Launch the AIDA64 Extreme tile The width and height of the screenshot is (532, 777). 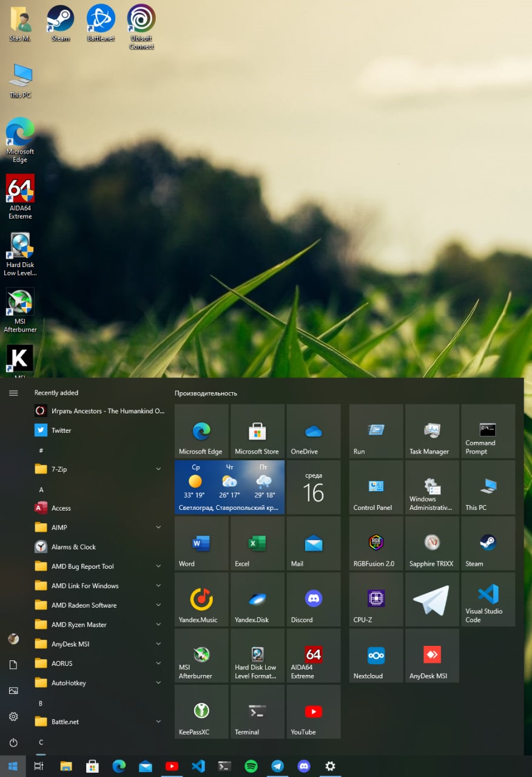[x=313, y=656]
